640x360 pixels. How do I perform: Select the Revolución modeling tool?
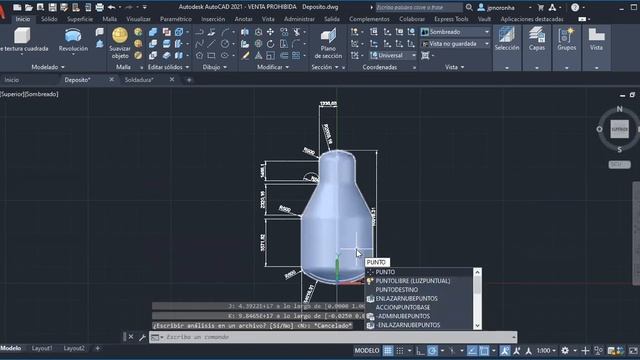(x=73, y=40)
